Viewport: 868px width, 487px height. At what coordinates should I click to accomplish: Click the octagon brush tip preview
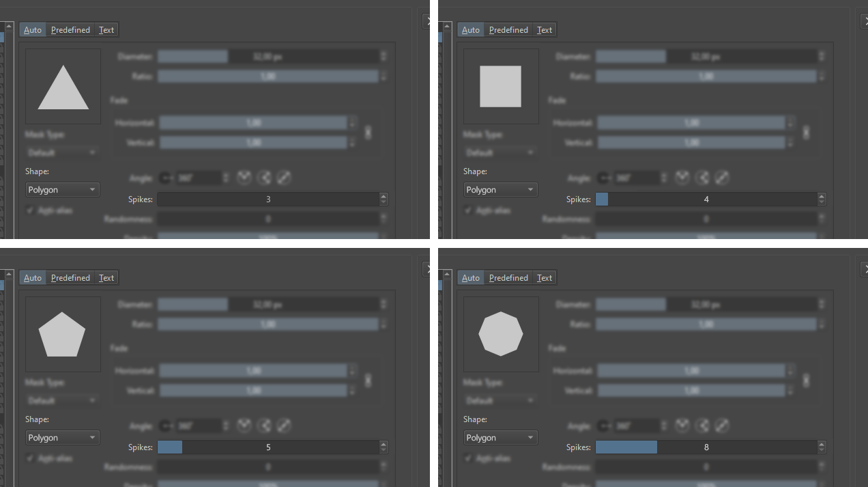point(501,334)
